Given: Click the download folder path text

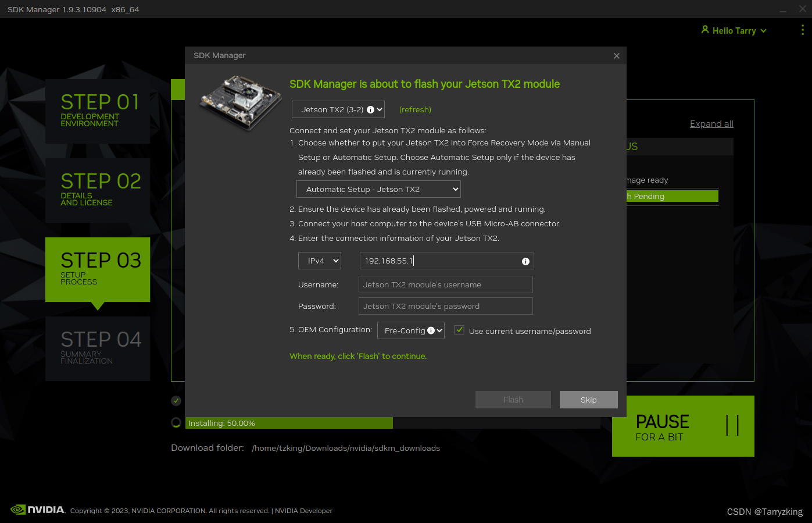Looking at the screenshot, I should [346, 448].
